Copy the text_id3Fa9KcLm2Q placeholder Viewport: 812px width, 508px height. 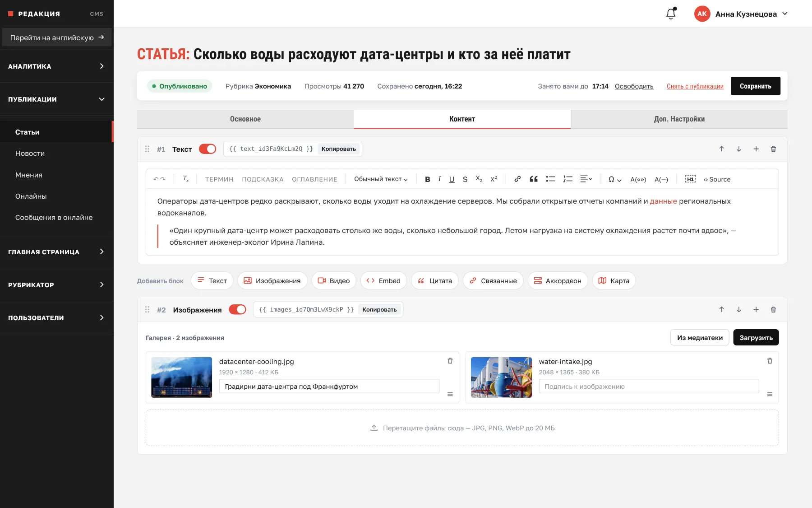tap(338, 149)
